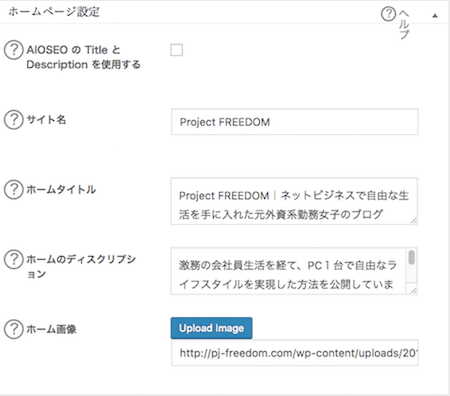This screenshot has width=450, height=396.
Task: Click inside the ホームタイトル text area
Action: click(x=294, y=201)
